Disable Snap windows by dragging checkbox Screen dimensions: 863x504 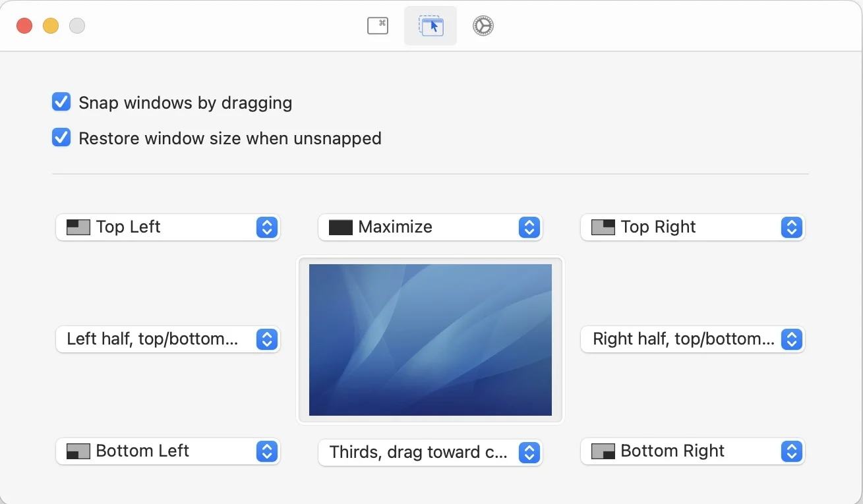pos(61,102)
